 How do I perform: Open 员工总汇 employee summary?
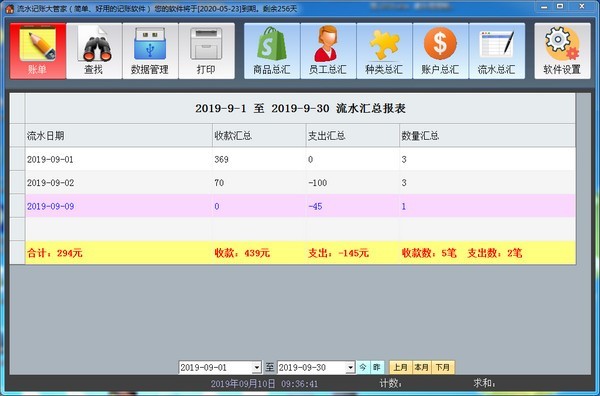(328, 51)
